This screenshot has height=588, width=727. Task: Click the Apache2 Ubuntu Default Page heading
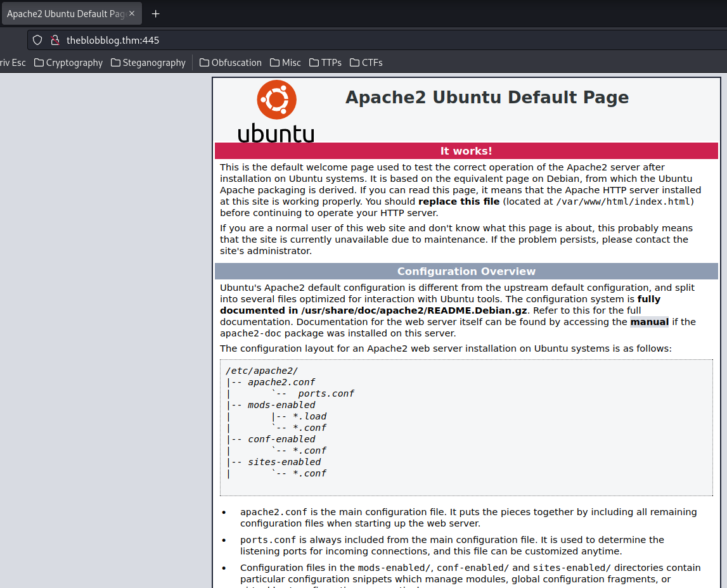(487, 98)
